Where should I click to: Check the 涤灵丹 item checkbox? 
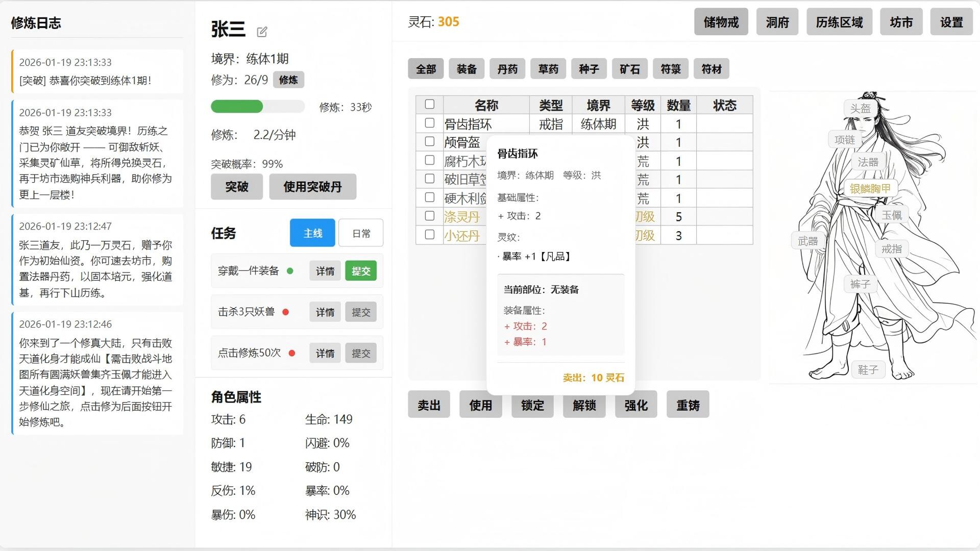point(429,216)
